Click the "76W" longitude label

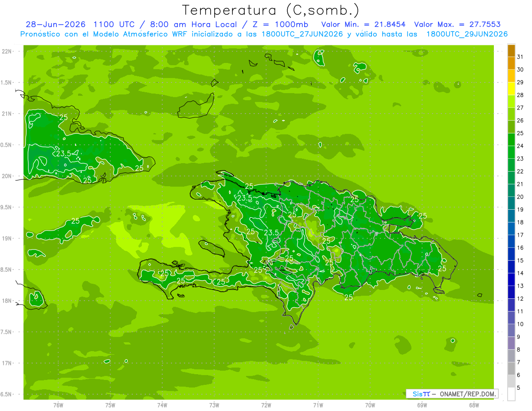pos(58,405)
